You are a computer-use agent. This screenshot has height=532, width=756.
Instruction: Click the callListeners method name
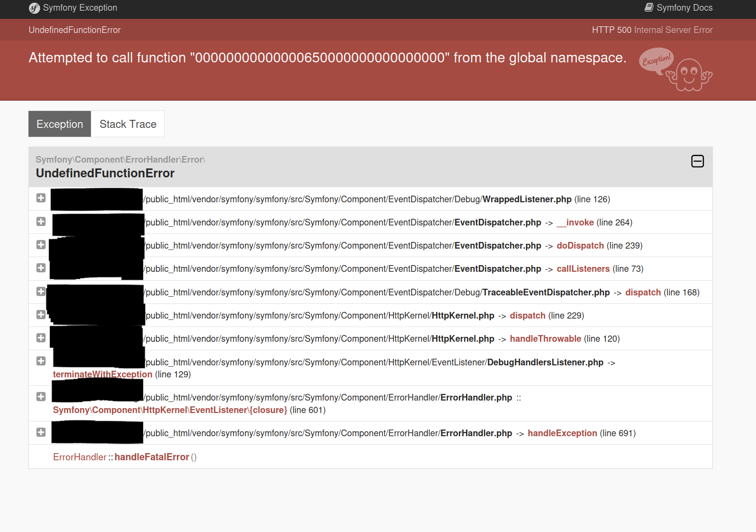pyautogui.click(x=583, y=269)
